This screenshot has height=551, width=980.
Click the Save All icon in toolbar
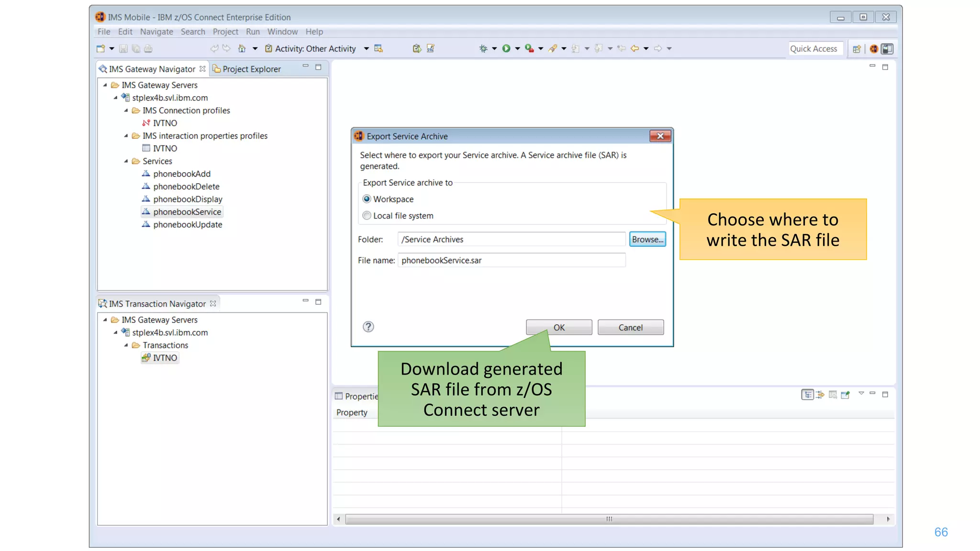coord(136,48)
